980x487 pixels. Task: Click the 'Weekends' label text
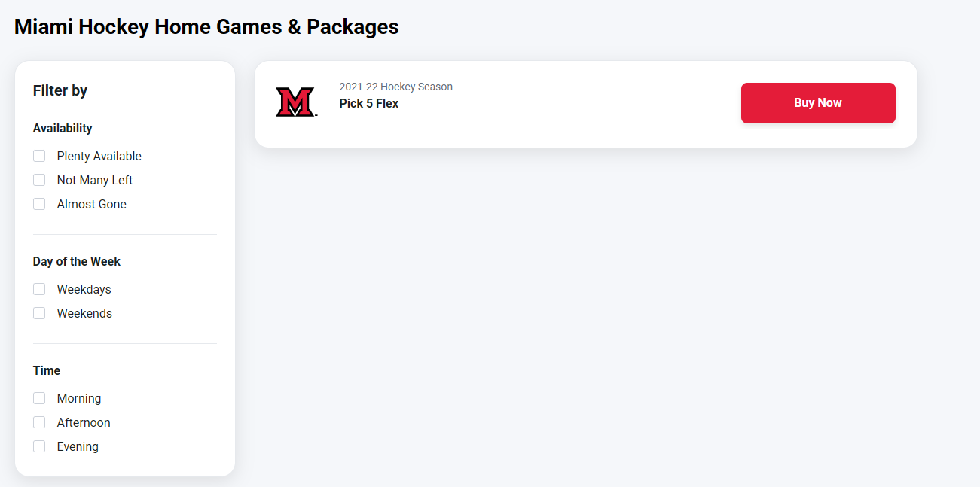[x=84, y=313]
